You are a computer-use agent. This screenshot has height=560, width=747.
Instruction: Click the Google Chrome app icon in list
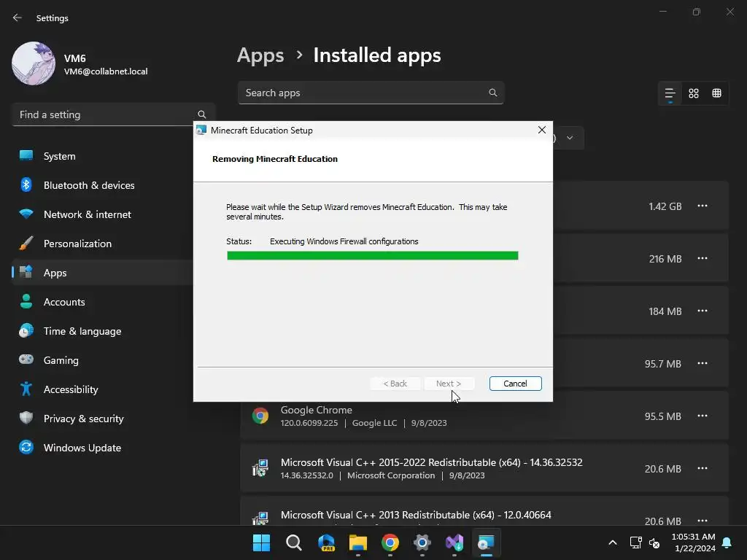tap(260, 416)
